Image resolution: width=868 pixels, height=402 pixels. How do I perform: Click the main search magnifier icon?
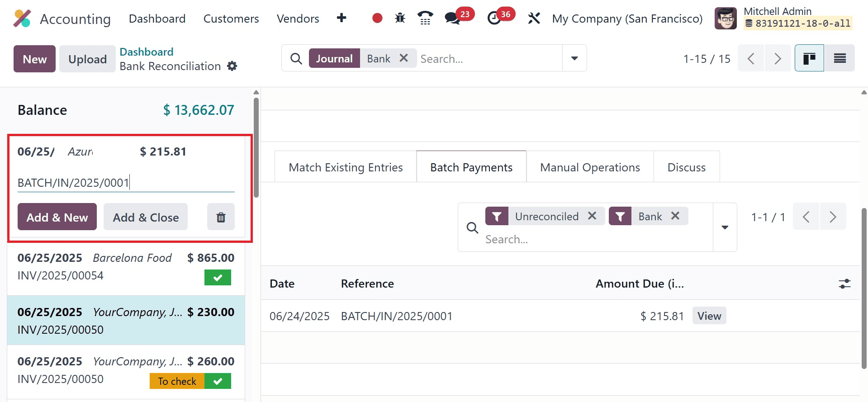pyautogui.click(x=296, y=58)
